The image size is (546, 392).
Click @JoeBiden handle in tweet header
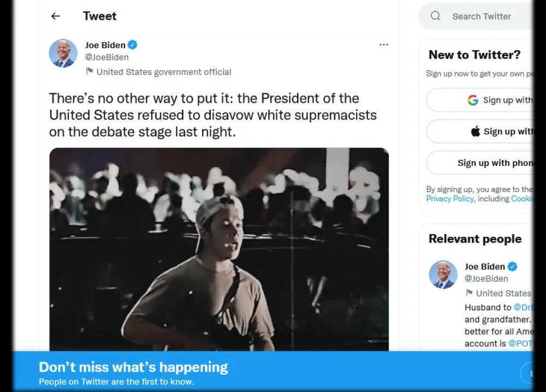tap(107, 57)
